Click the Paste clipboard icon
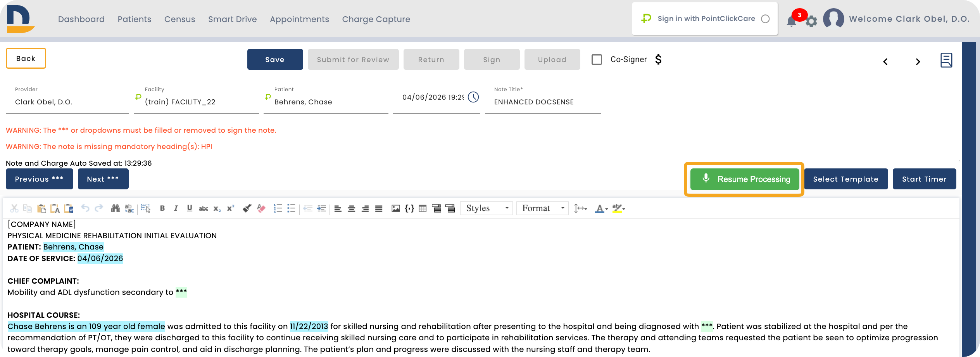The height and width of the screenshot is (357, 980). [x=41, y=208]
